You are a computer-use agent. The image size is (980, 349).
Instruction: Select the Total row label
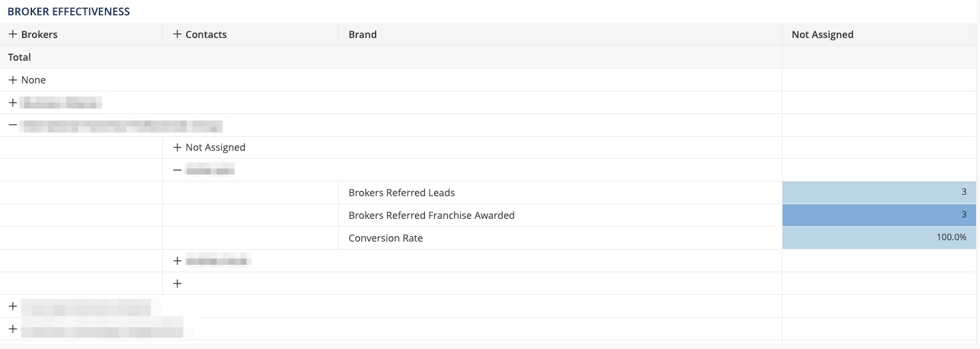pos(19,57)
